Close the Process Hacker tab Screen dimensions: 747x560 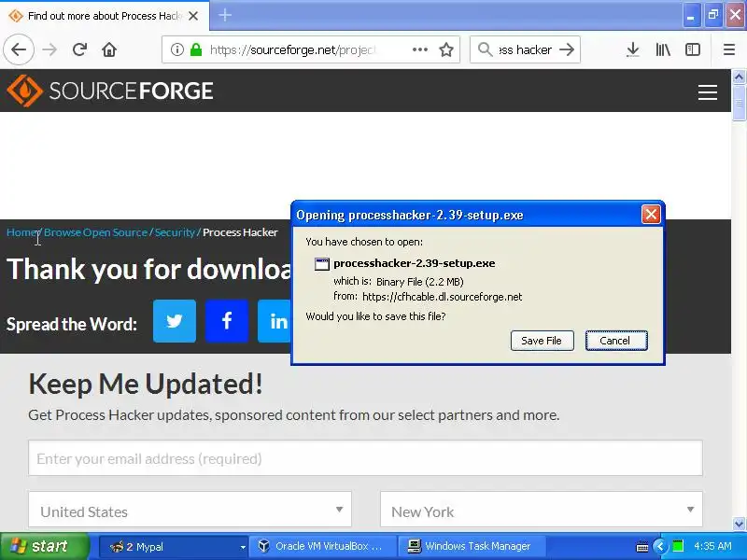(x=193, y=16)
